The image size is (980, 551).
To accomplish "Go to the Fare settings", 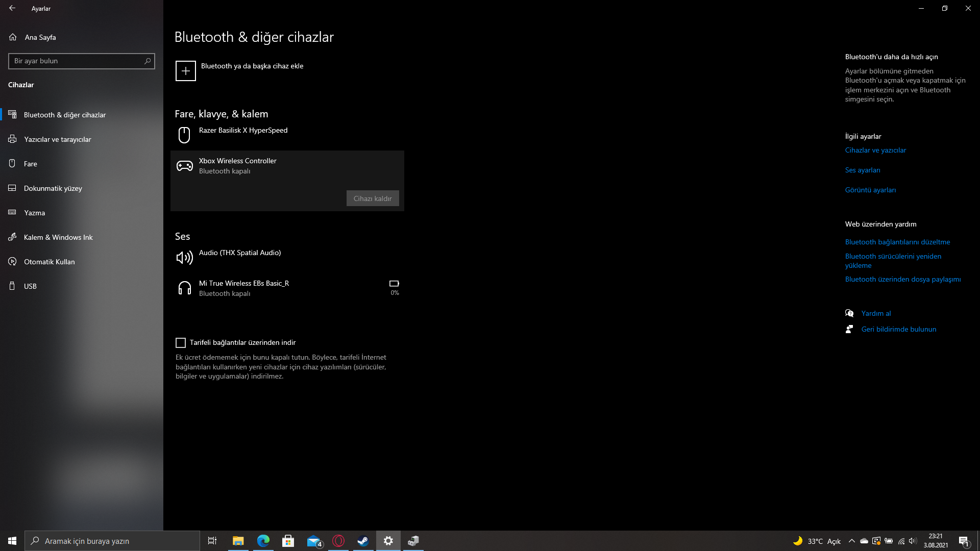I will [82, 164].
